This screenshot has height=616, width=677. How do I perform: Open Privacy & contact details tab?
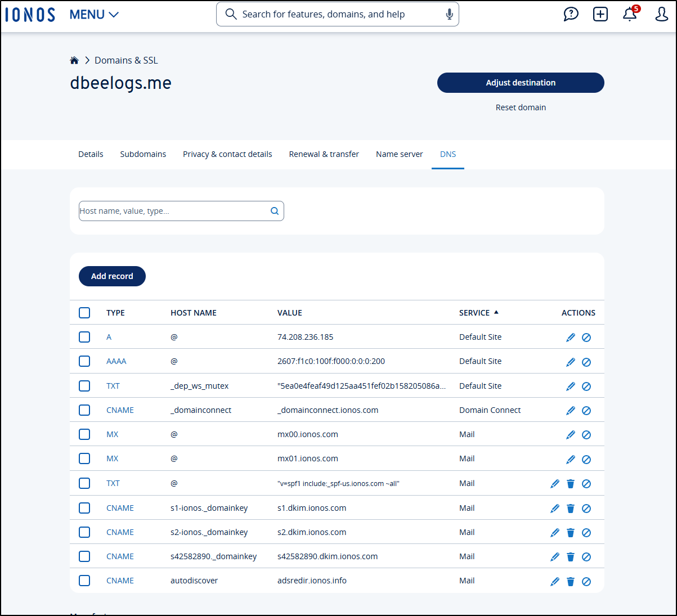tap(227, 154)
